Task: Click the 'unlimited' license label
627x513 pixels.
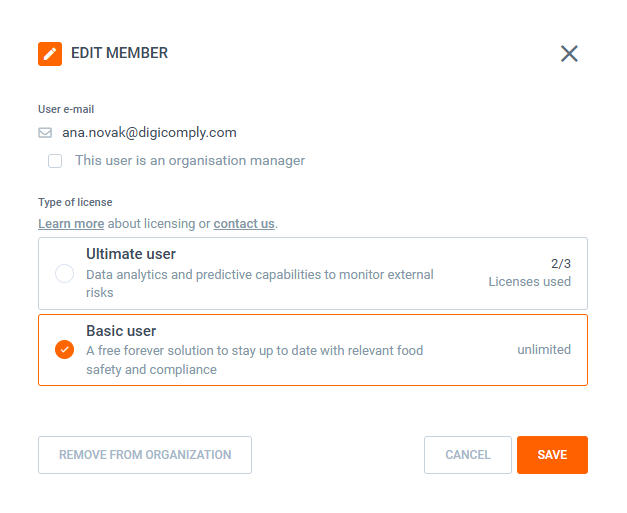Action: click(x=544, y=350)
